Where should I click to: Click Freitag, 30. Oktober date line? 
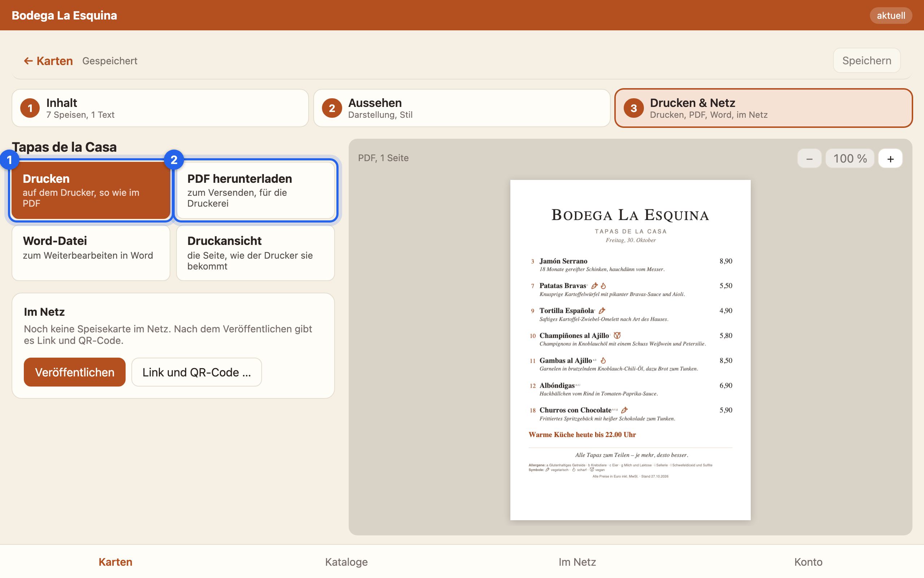(631, 240)
